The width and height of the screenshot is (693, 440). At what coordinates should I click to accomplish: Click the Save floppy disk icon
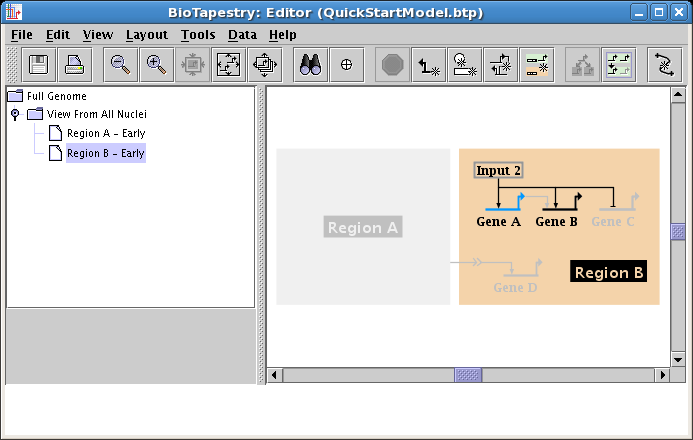coord(40,65)
